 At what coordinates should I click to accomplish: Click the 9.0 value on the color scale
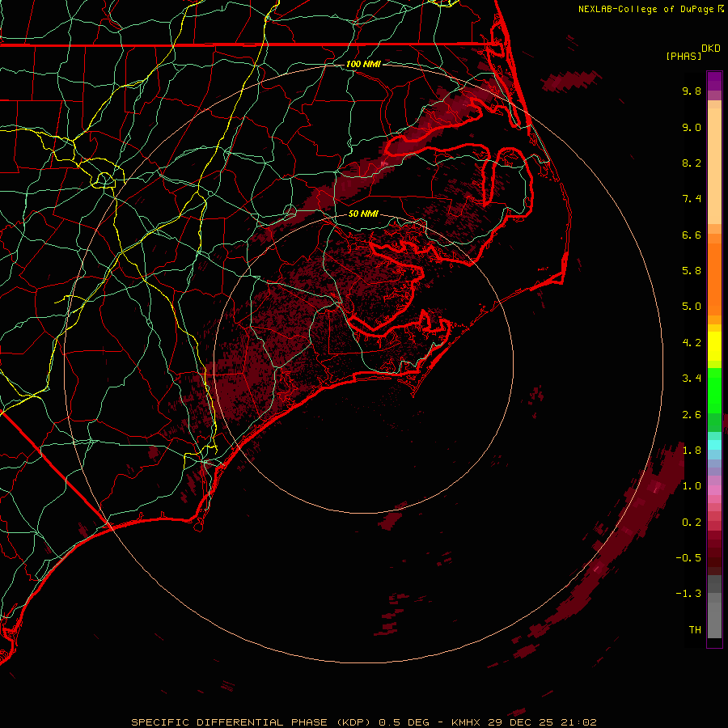point(692,127)
